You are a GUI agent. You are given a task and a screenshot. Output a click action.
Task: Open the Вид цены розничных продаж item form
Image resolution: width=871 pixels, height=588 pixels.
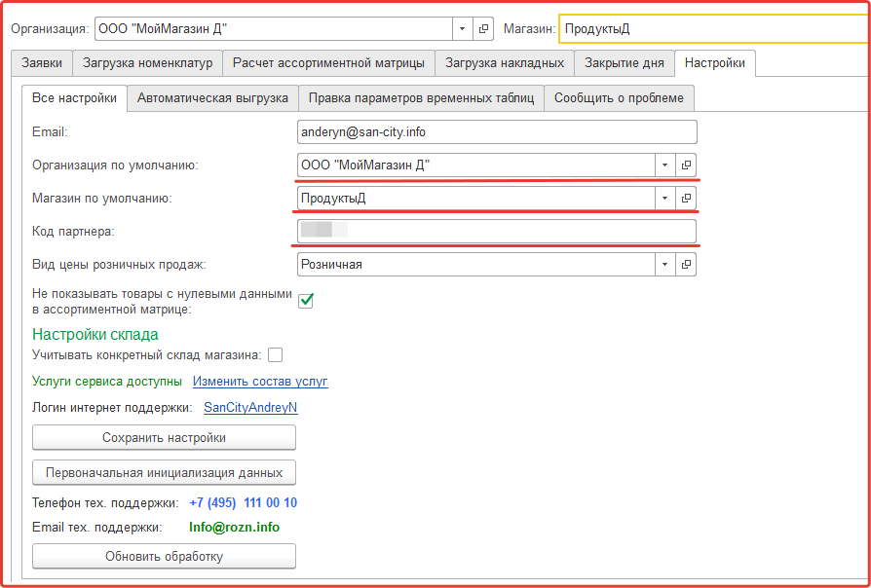[x=686, y=264]
